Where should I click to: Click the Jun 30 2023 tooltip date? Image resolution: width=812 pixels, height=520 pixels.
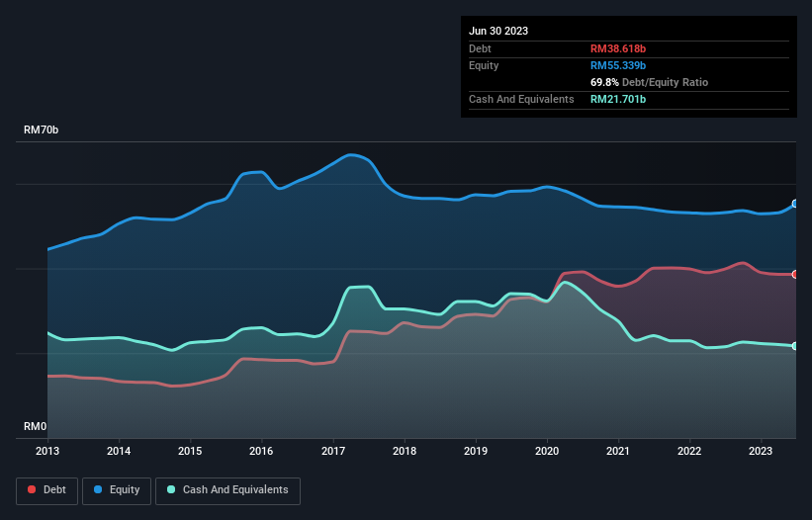click(498, 31)
